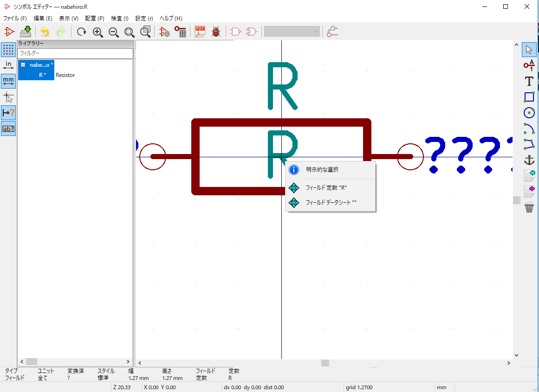Select the draw circle tool
Image resolution: width=539 pixels, height=392 pixels.
pyautogui.click(x=529, y=113)
